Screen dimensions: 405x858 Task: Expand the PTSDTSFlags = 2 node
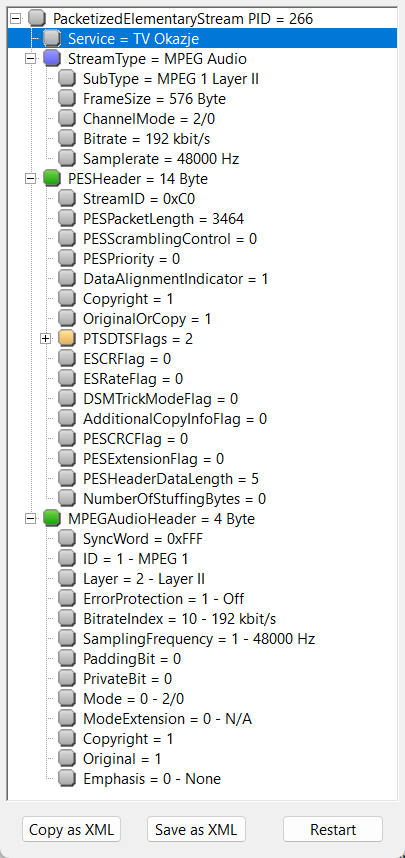[46, 339]
